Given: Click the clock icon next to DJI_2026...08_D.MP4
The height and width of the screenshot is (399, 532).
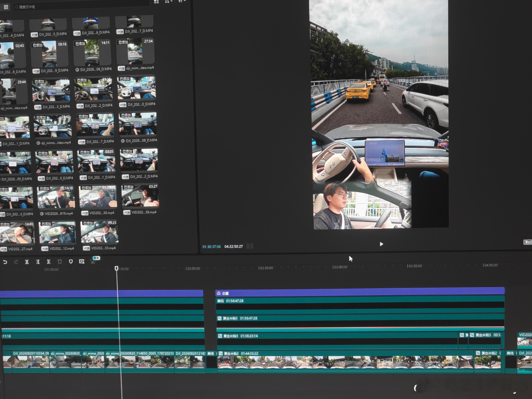Looking at the screenshot, I should (x=123, y=141).
